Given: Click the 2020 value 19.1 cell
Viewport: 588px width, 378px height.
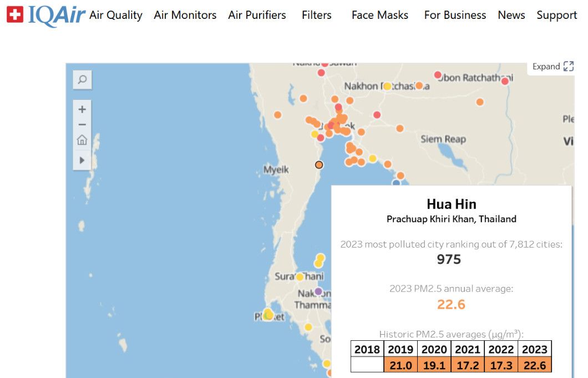Looking at the screenshot, I should 434,365.
